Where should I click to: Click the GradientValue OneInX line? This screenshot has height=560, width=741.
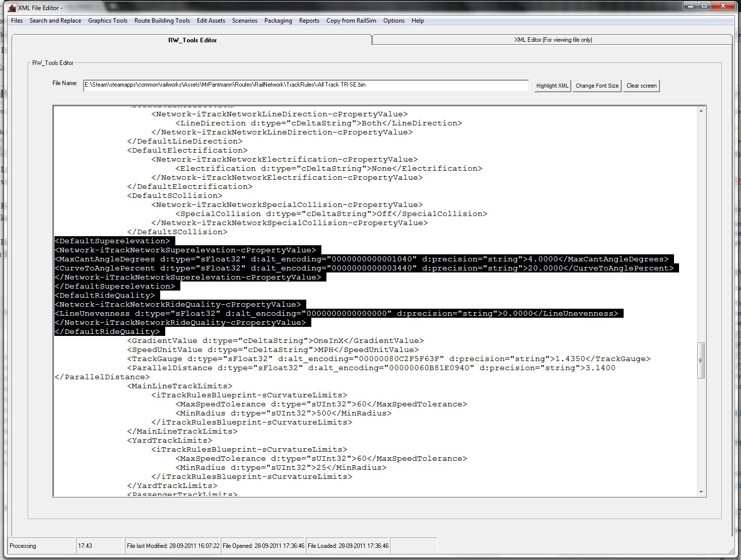[x=275, y=341]
